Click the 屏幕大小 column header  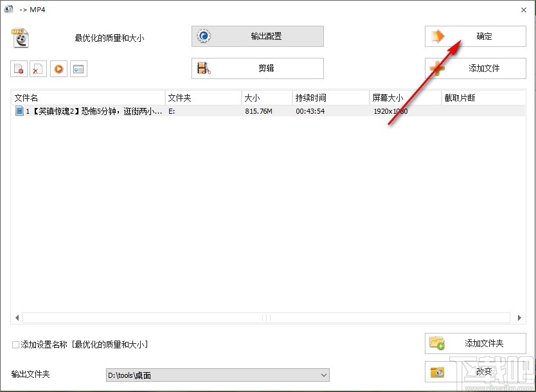tap(406, 98)
